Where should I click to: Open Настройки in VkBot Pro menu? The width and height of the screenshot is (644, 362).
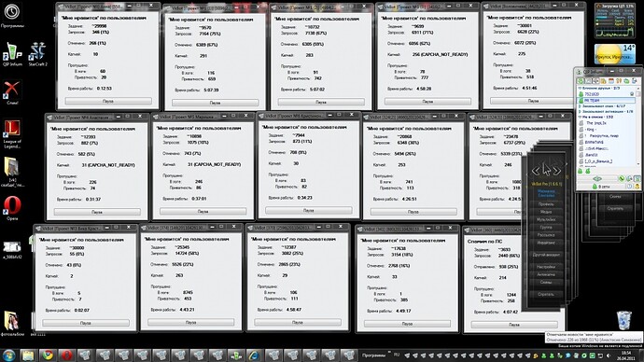[546, 267]
